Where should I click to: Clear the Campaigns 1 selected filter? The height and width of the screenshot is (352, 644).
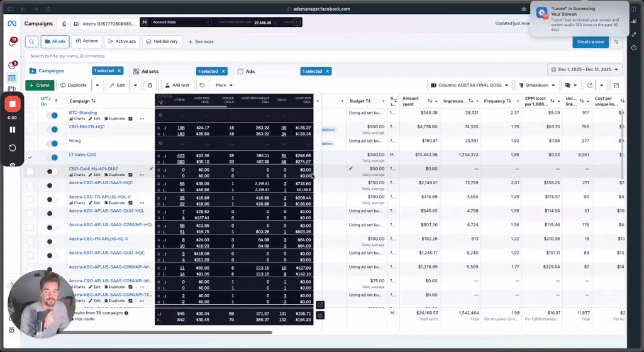119,71
